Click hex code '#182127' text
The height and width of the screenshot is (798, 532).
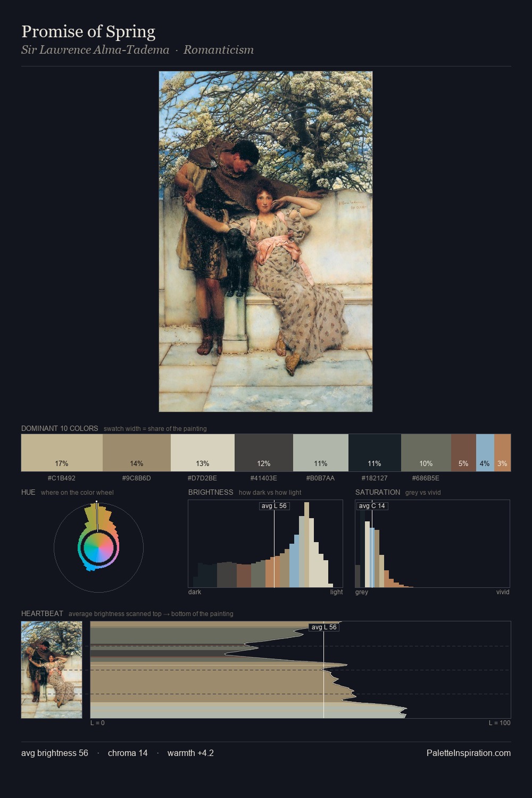375,478
